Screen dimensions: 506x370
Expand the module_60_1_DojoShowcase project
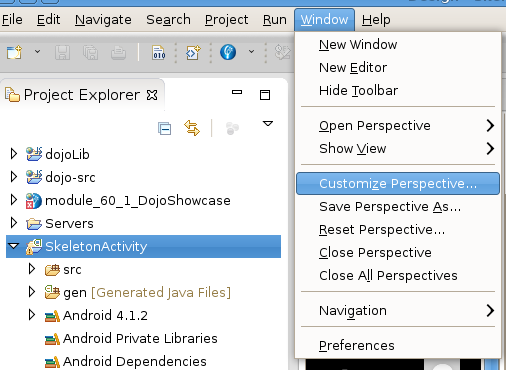[14, 200]
